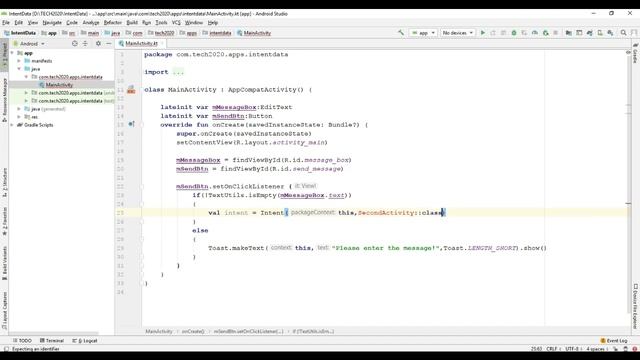The image size is (640, 360).
Task: Click Collapse All in Project panel
Action: pyautogui.click(x=85, y=43)
